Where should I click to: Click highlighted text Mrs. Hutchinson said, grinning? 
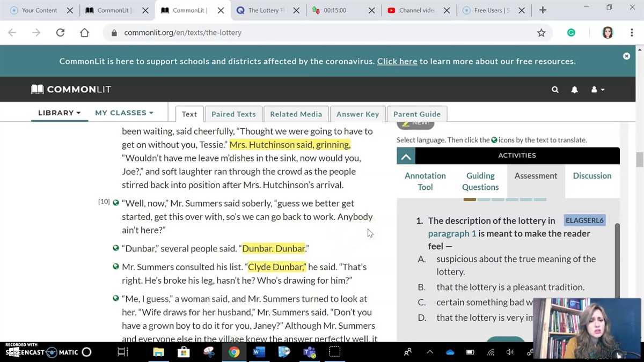290,145
